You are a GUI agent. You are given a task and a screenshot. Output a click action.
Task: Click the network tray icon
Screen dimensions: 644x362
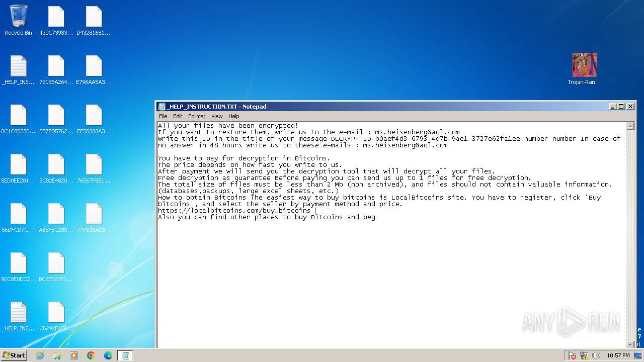tap(584, 355)
